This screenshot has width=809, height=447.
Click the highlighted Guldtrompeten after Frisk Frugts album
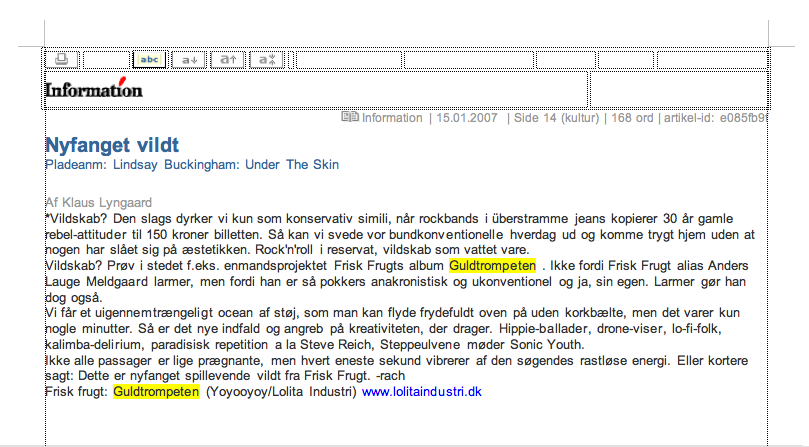pyautogui.click(x=492, y=266)
